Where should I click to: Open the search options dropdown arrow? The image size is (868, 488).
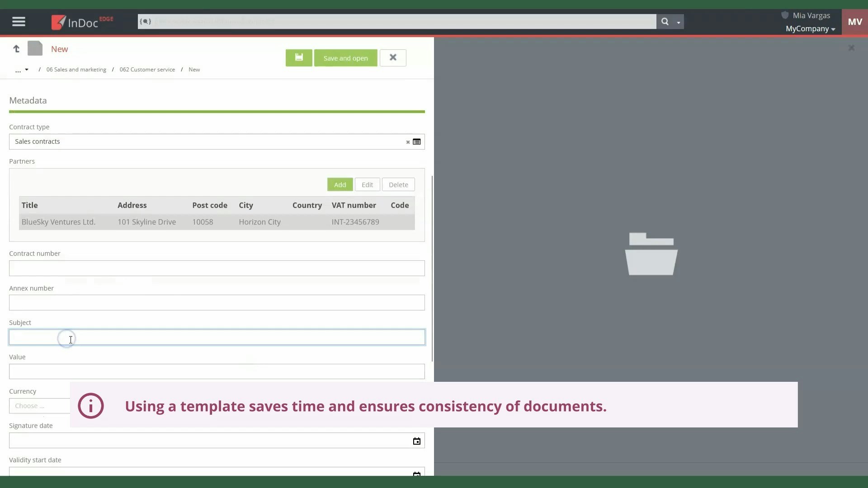(679, 21)
